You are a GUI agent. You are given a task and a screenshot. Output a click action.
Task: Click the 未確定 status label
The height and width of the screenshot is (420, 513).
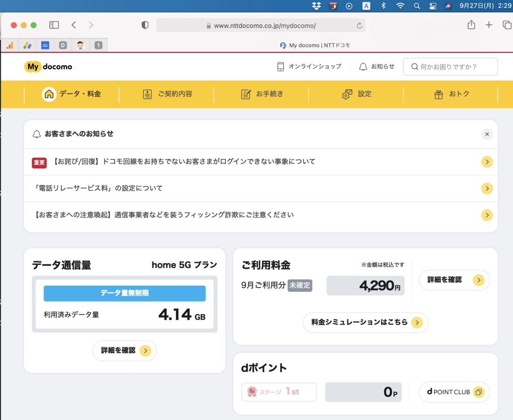click(x=300, y=285)
